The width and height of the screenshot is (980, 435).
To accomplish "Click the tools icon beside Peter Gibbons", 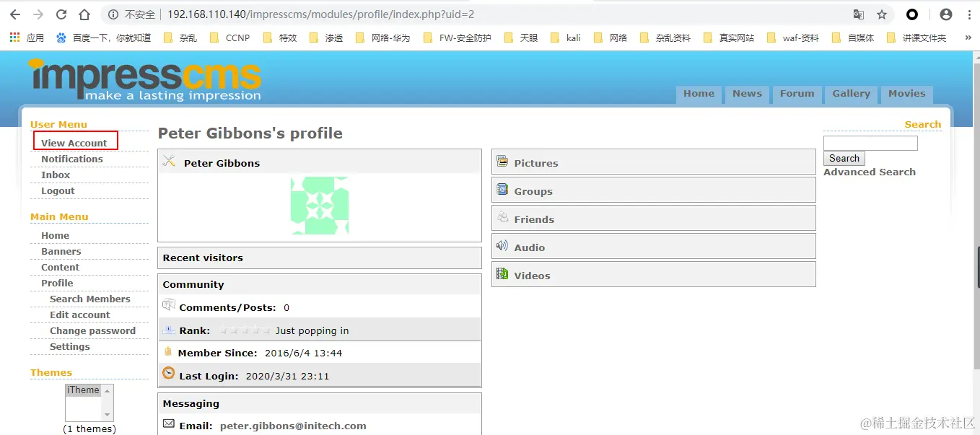I will point(170,161).
